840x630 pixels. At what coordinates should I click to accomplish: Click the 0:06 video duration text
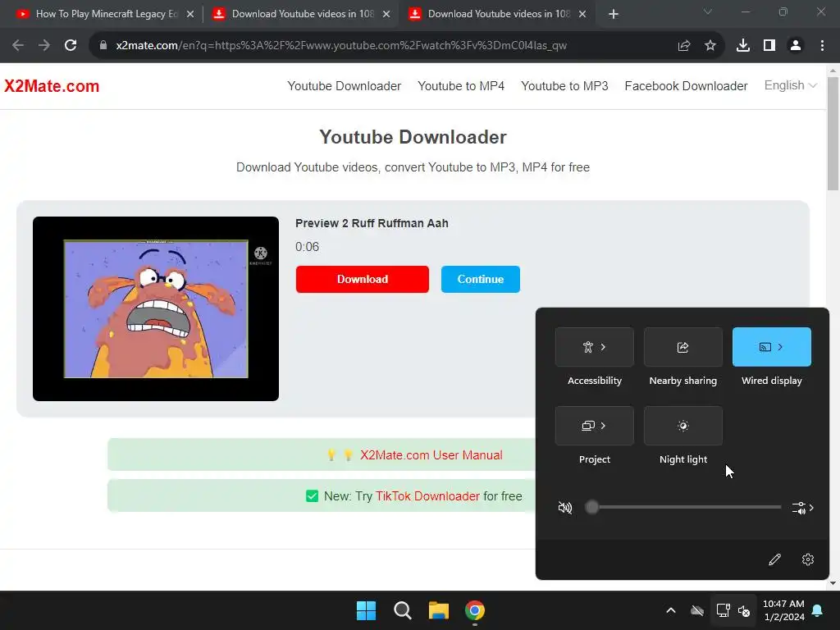click(x=307, y=247)
